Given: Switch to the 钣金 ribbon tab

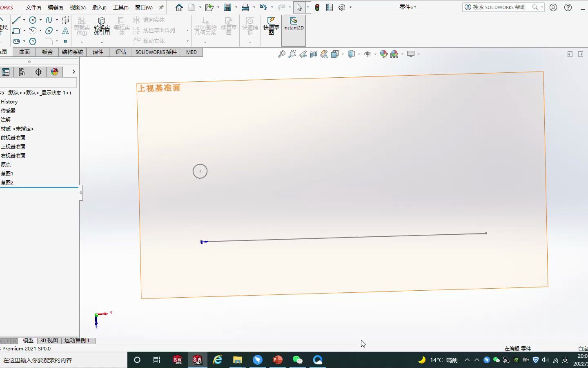Looking at the screenshot, I should [47, 52].
